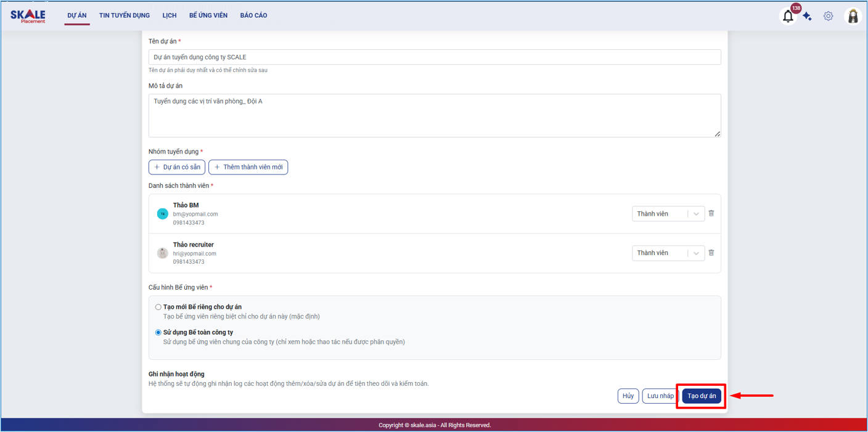868x432 pixels.
Task: Open the settings gear icon
Action: 828,16
